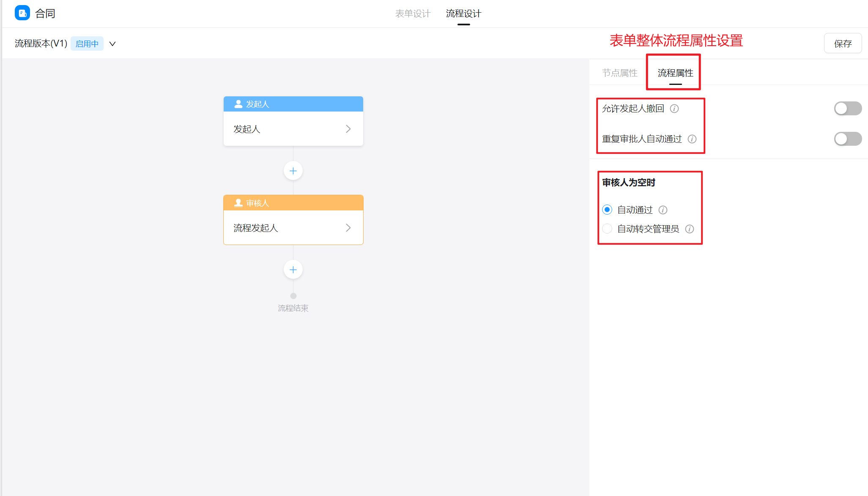Viewport: 868px width, 496px height.
Task: Select the 自动通过 radio button
Action: [x=607, y=210]
